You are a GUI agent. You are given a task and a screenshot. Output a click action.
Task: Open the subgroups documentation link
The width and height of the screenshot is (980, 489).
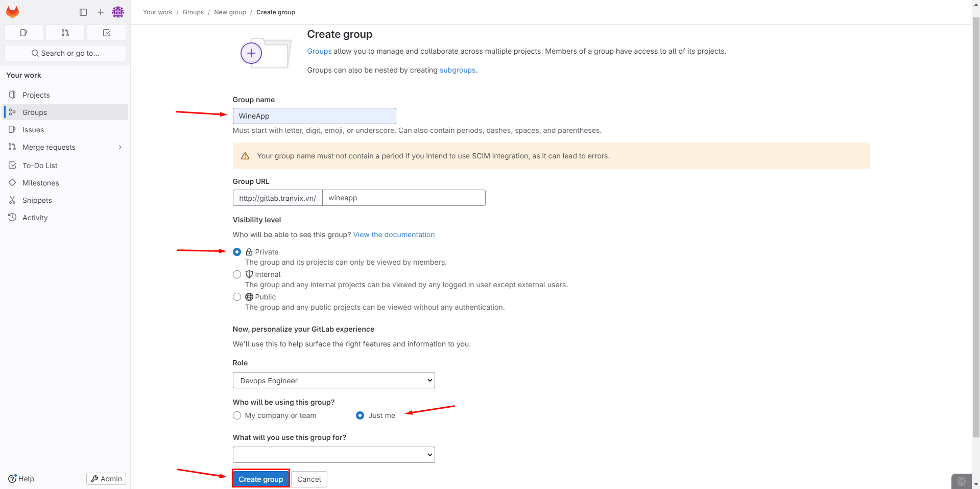coord(457,70)
